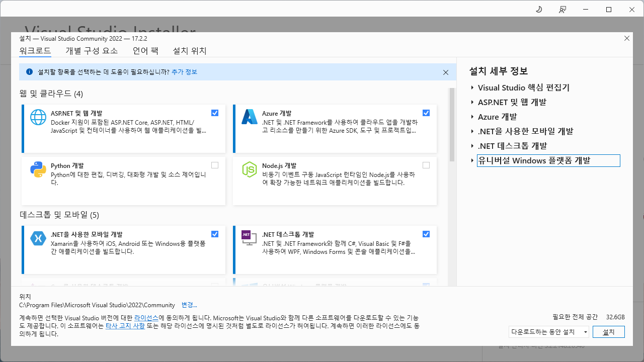Dismiss the blue help banner
Screen dimensions: 644x362
pos(446,72)
